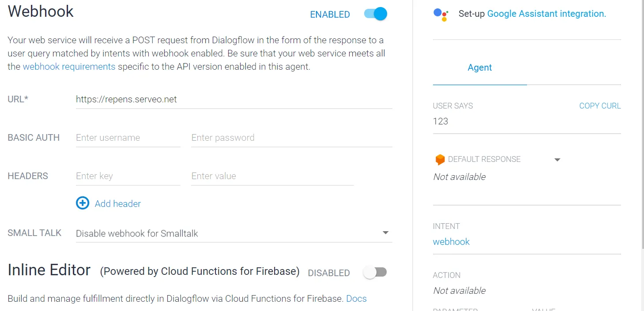Focus the Basic Auth password field
644x311 pixels.
tap(291, 138)
